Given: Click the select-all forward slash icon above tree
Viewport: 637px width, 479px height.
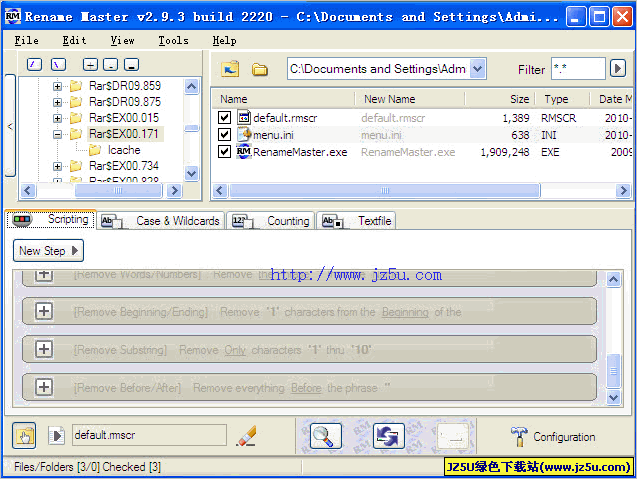Looking at the screenshot, I should (34, 64).
